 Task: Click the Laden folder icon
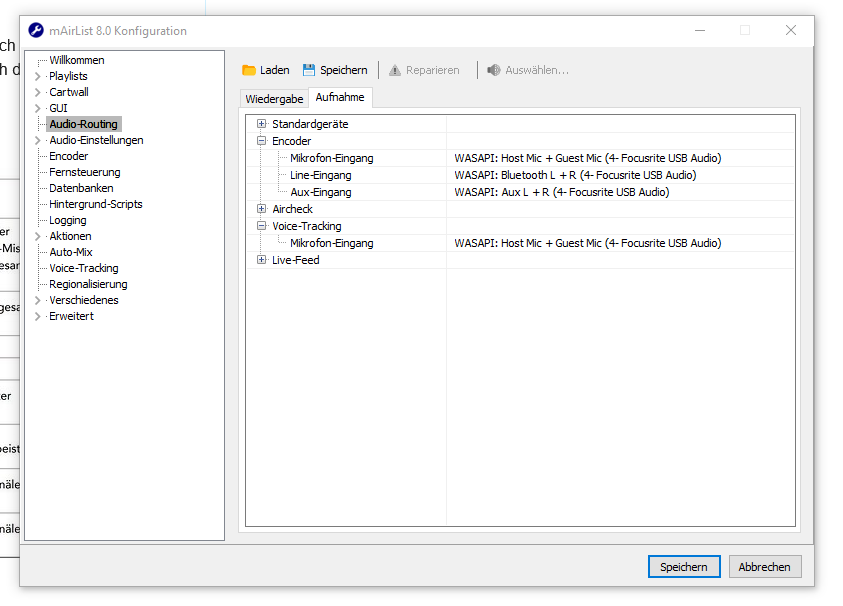[x=249, y=70]
